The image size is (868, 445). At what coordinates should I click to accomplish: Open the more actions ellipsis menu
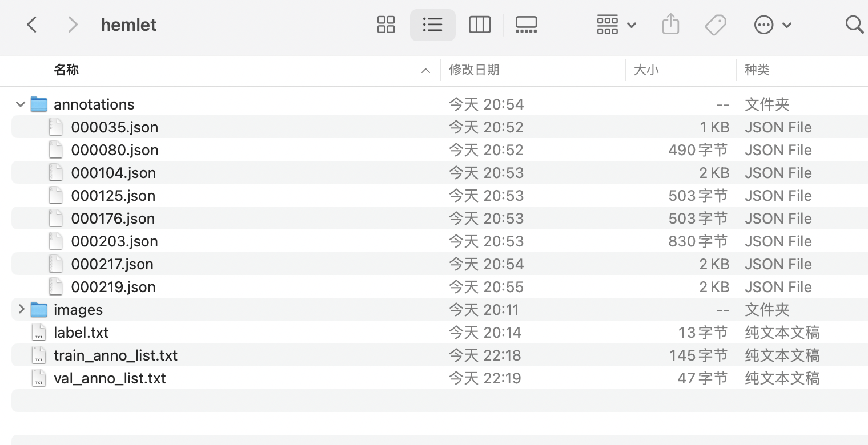coord(772,25)
